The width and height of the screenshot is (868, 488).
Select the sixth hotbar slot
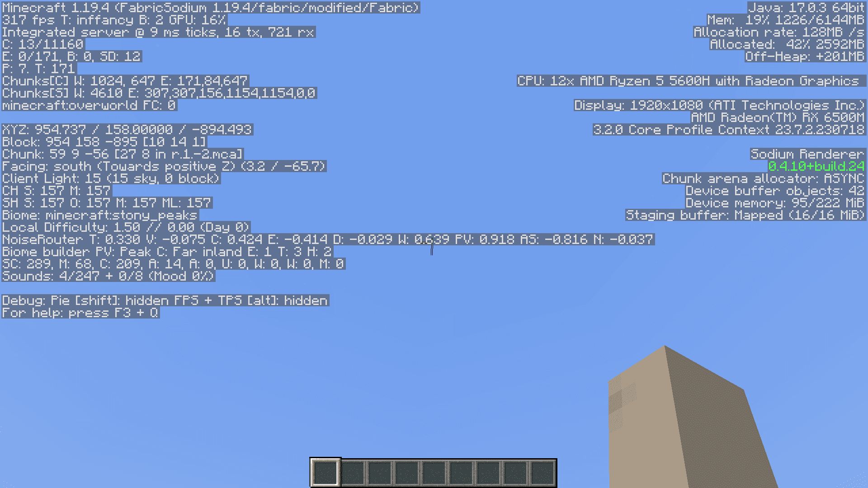coord(461,472)
